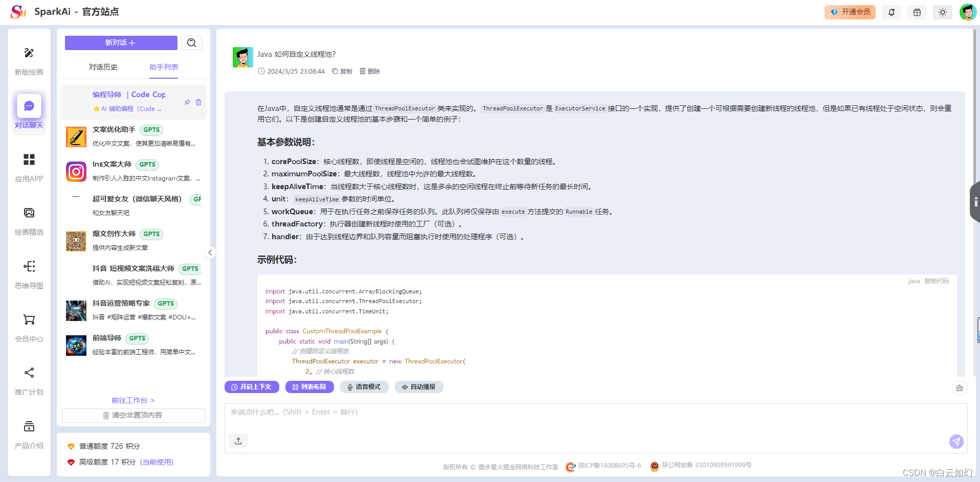Image resolution: width=980 pixels, height=482 pixels.
Task: Start a new chat with 新对话 button
Action: [121, 43]
